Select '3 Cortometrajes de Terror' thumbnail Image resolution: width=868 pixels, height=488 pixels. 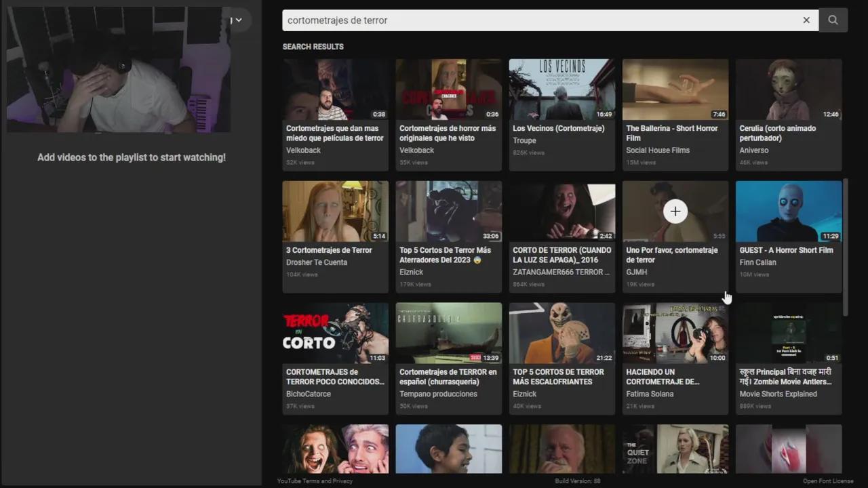point(336,211)
